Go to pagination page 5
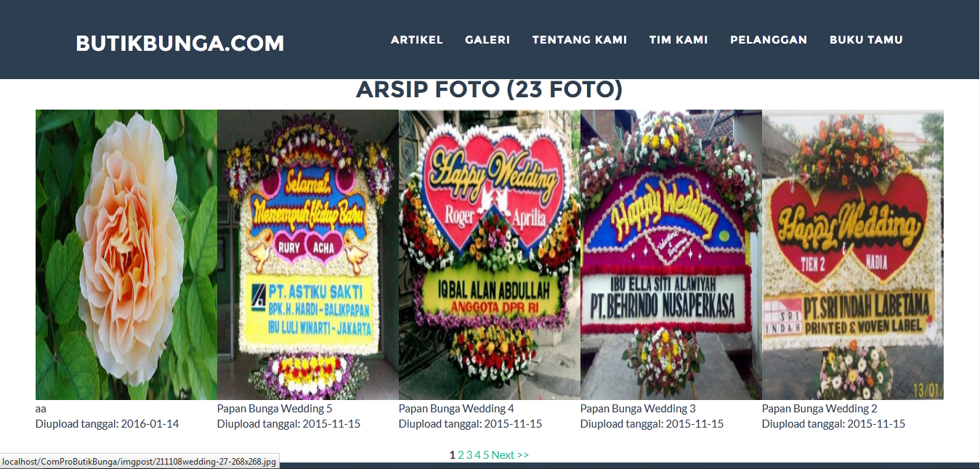The image size is (980, 469). pyautogui.click(x=487, y=455)
